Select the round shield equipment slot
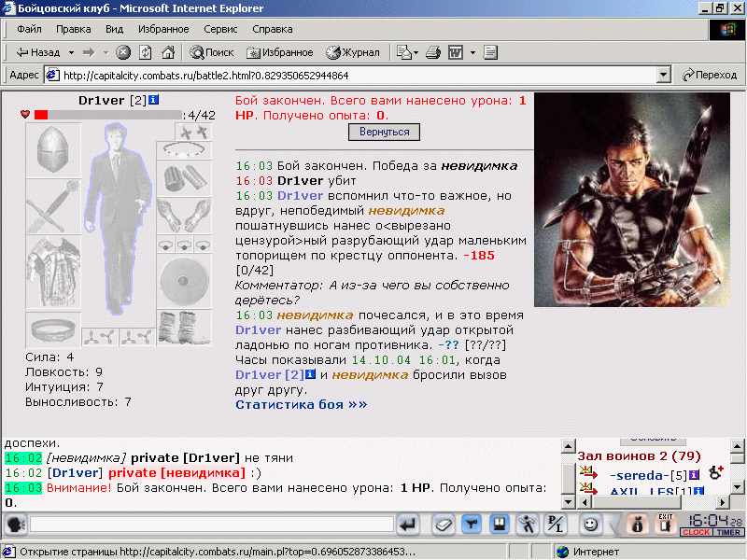The image size is (747, 560). click(x=184, y=281)
